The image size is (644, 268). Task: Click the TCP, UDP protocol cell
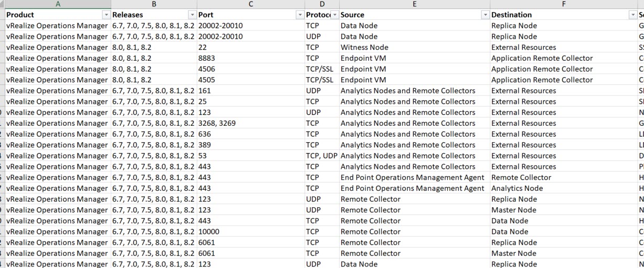(322, 156)
